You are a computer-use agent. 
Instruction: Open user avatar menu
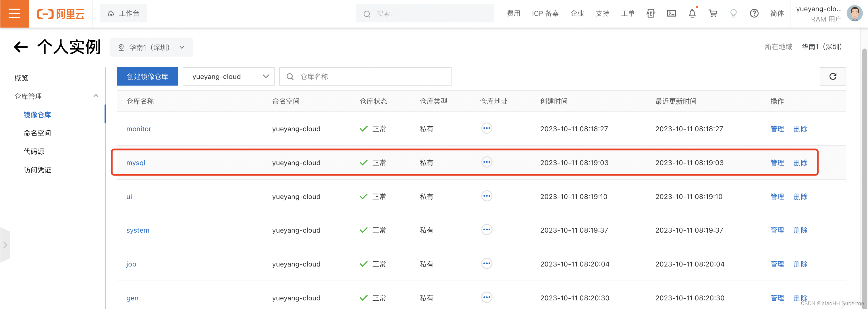pyautogui.click(x=855, y=13)
